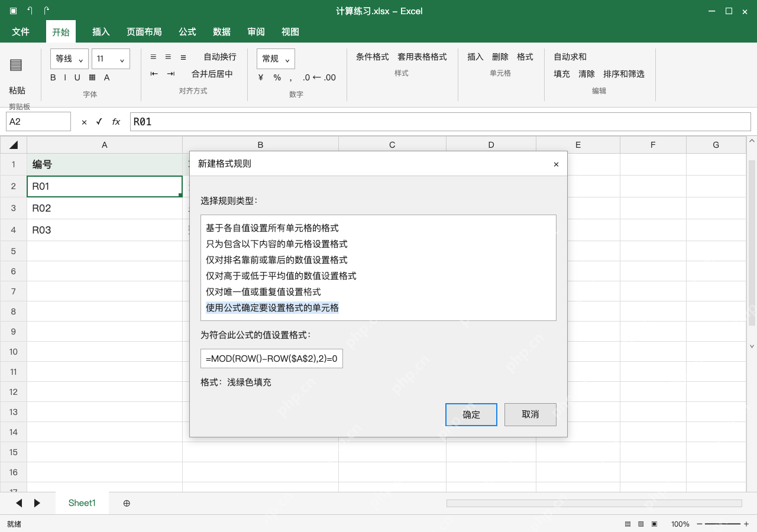757x532 pixels.
Task: Click the font color A icon
Action: (107, 77)
